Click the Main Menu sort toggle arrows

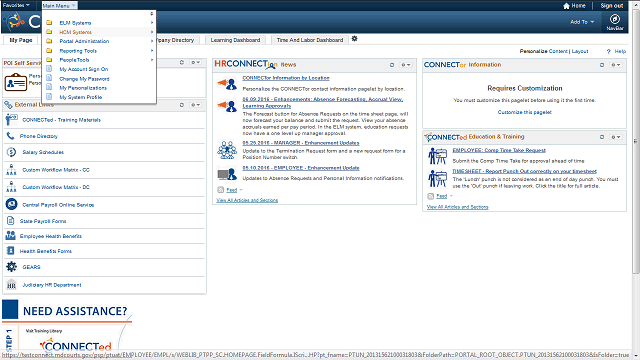(x=151, y=13)
